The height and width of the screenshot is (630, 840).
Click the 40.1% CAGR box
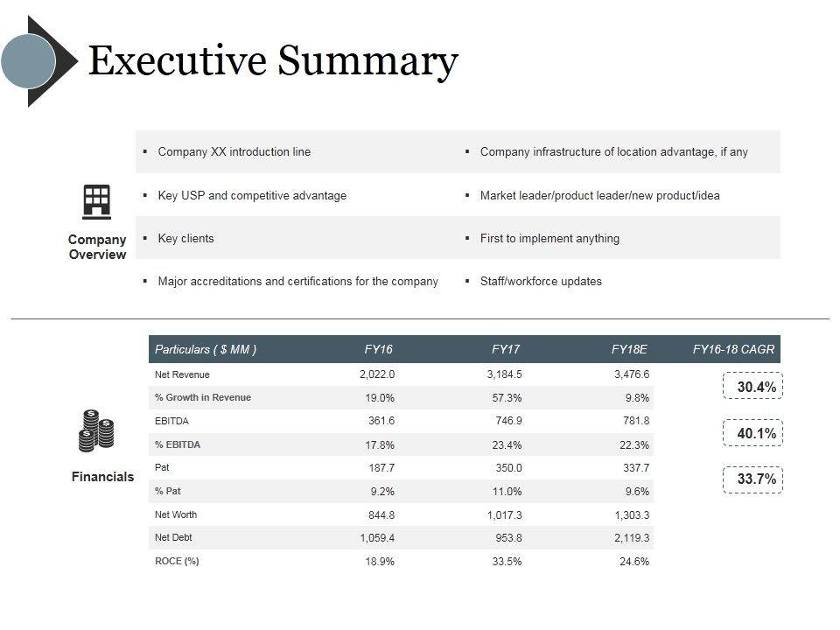coord(752,433)
